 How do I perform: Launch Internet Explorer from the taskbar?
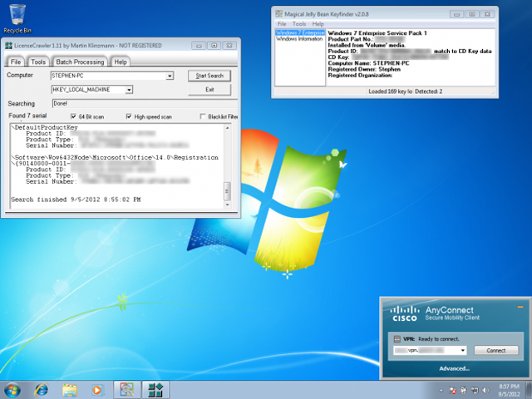pos(42,390)
